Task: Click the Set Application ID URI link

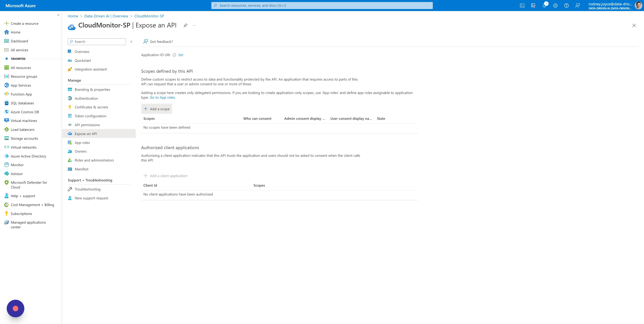Action: [181, 55]
